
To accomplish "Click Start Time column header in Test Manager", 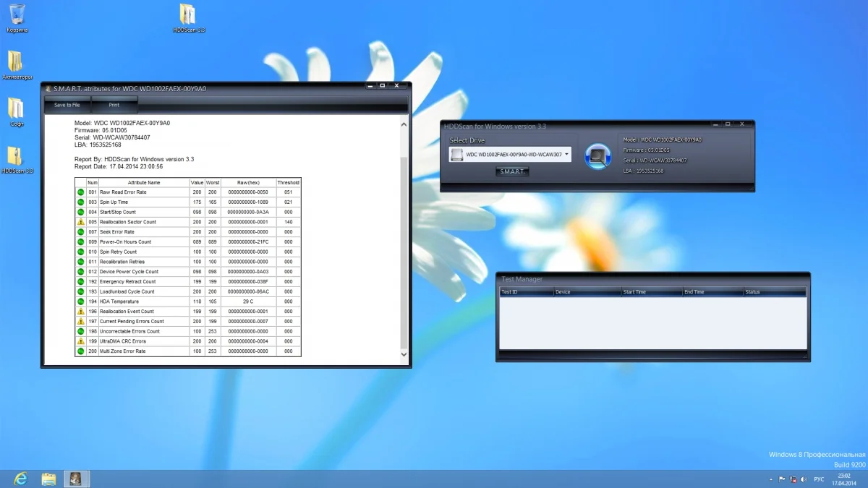I will point(651,292).
